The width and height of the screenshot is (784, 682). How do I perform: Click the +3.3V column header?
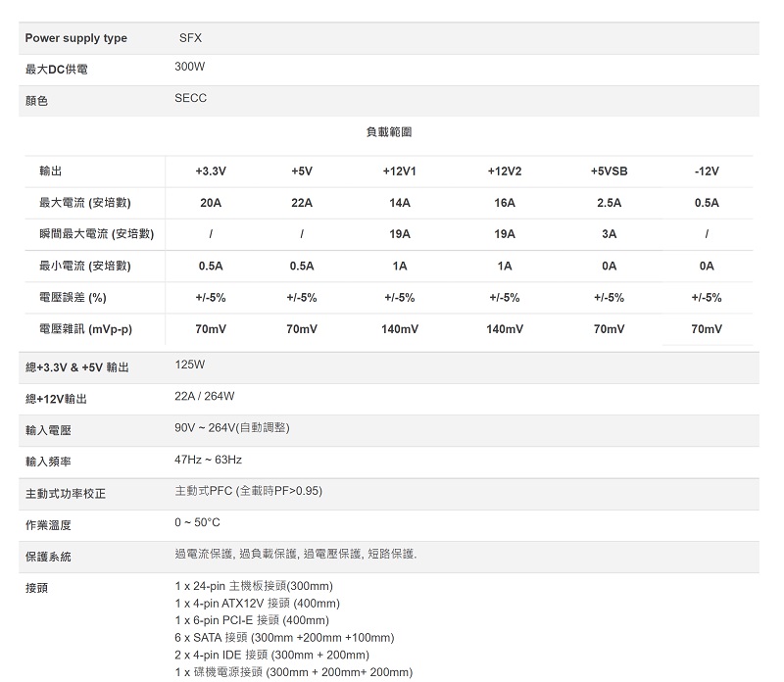(x=211, y=171)
